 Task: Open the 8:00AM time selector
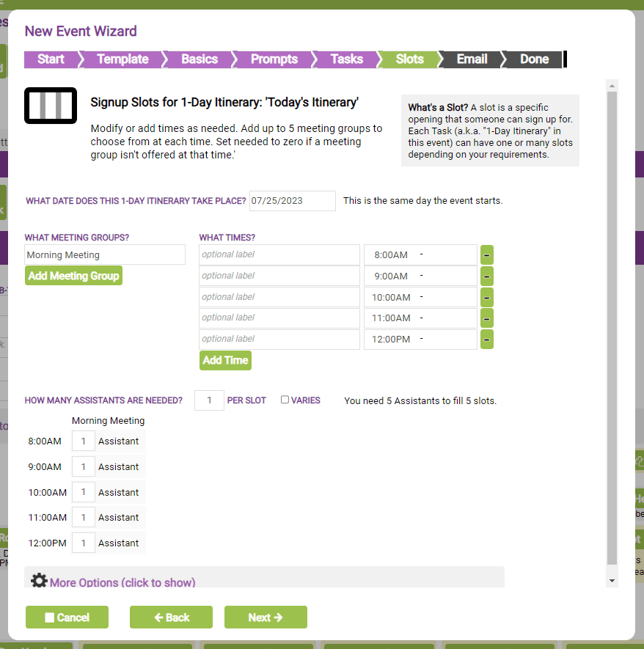click(420, 254)
